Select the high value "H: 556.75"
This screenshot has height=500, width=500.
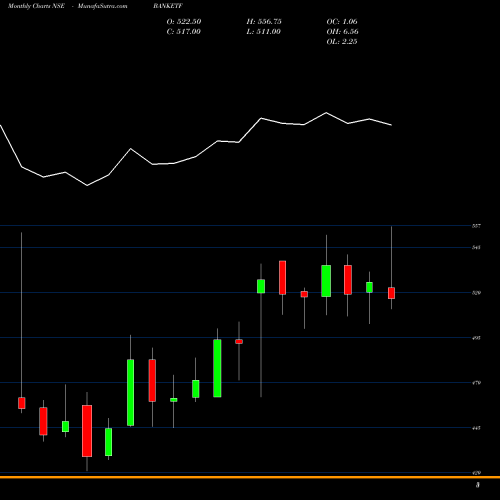(264, 21)
